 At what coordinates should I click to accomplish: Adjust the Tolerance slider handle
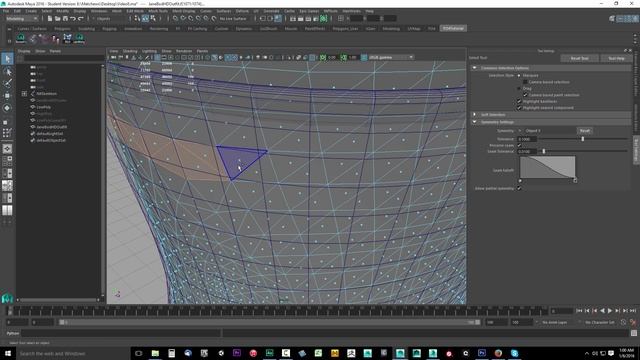(582, 139)
